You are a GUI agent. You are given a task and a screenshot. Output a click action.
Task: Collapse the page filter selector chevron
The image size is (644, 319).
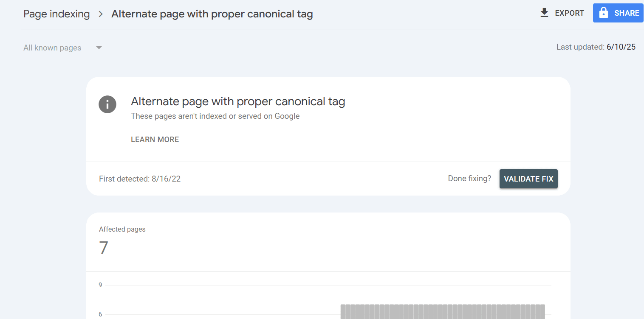pos(99,48)
